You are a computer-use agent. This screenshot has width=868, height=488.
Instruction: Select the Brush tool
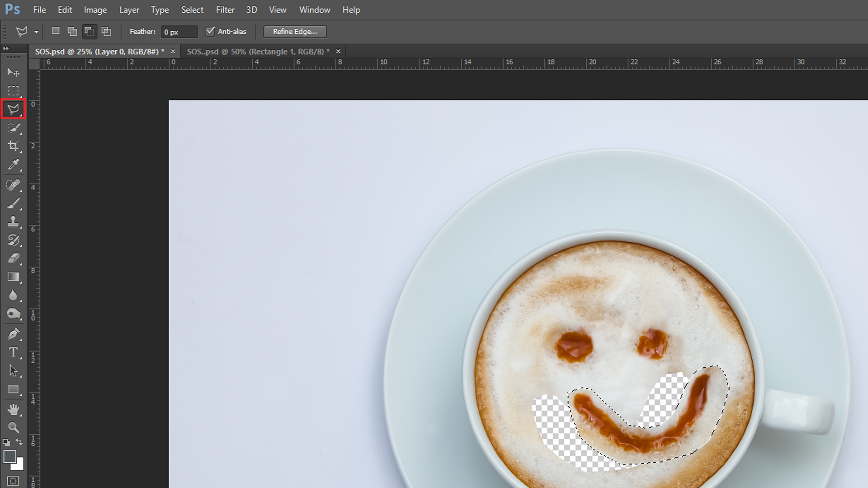click(x=13, y=203)
